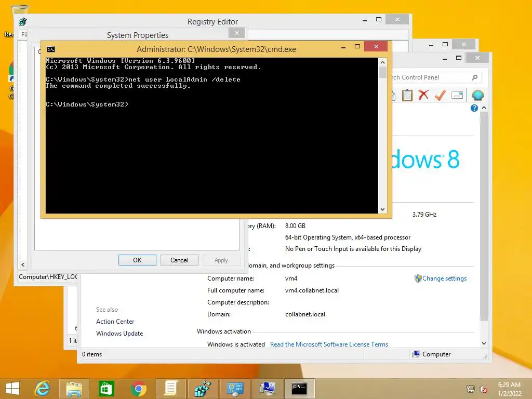
Task: Click the cmd scrollbar down arrow
Action: point(382,209)
